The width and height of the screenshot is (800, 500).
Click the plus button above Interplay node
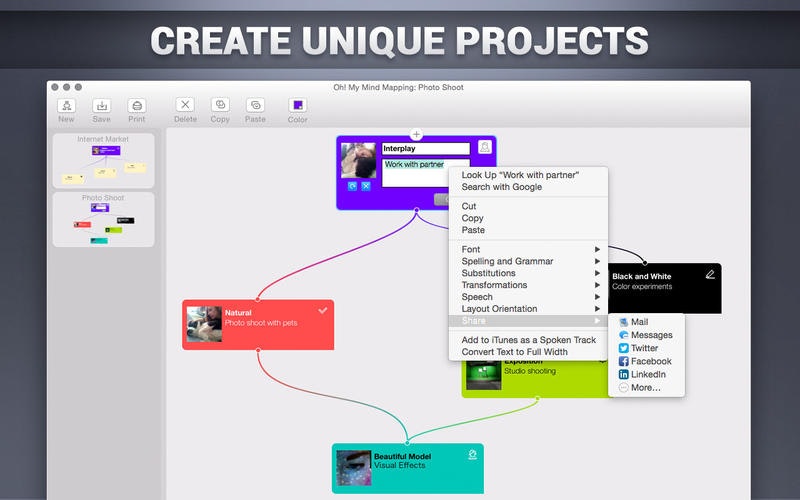pyautogui.click(x=416, y=134)
